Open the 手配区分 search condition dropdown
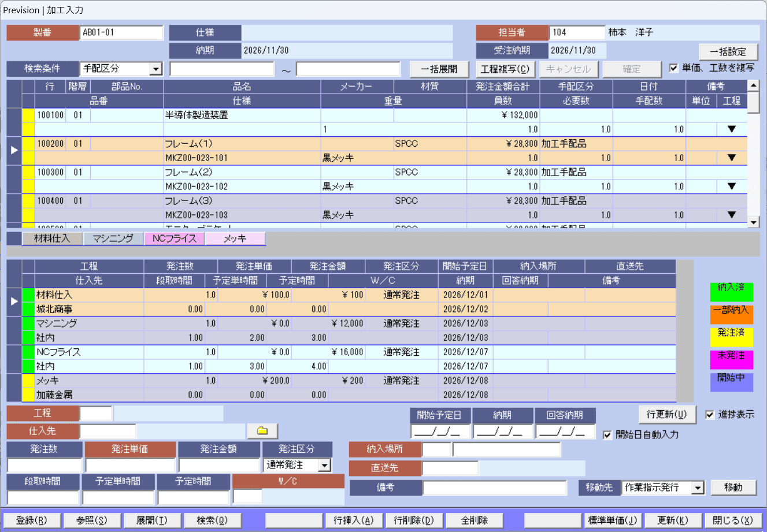Image resolution: width=767 pixels, height=532 pixels. click(x=155, y=69)
